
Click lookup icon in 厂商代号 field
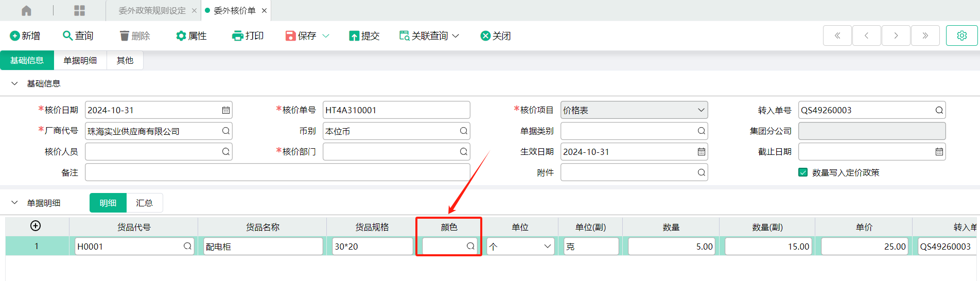tap(225, 131)
